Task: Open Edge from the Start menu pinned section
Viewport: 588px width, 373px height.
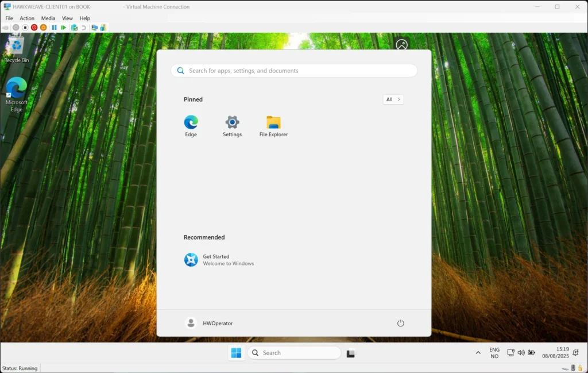Action: (191, 126)
